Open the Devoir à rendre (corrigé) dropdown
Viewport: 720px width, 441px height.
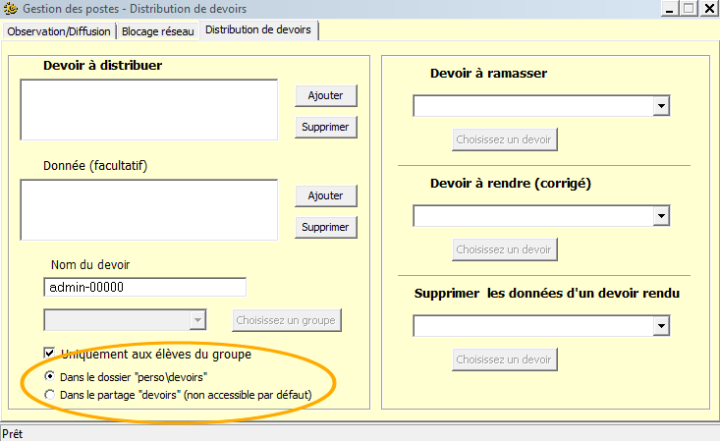click(661, 216)
